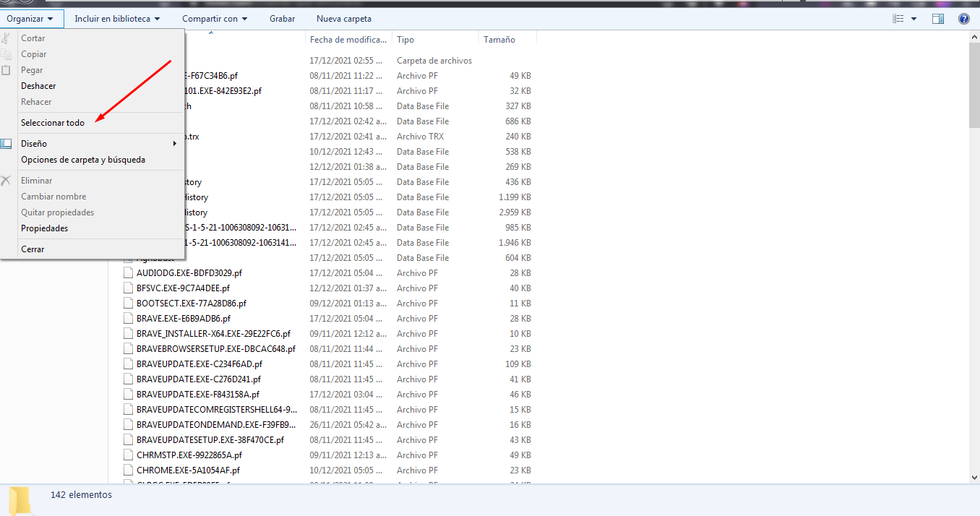Click the 12/12/2021 01:38 date cell
980x516 pixels.
[x=348, y=167]
